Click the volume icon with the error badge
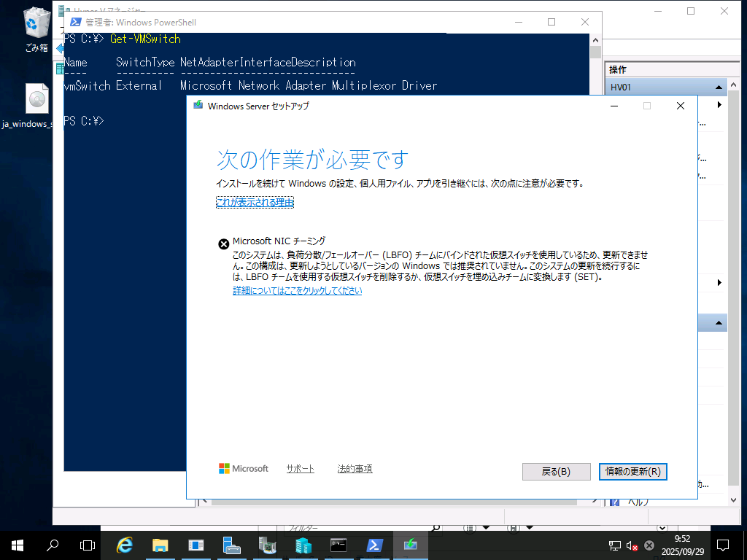The width and height of the screenshot is (747, 560). (631, 545)
